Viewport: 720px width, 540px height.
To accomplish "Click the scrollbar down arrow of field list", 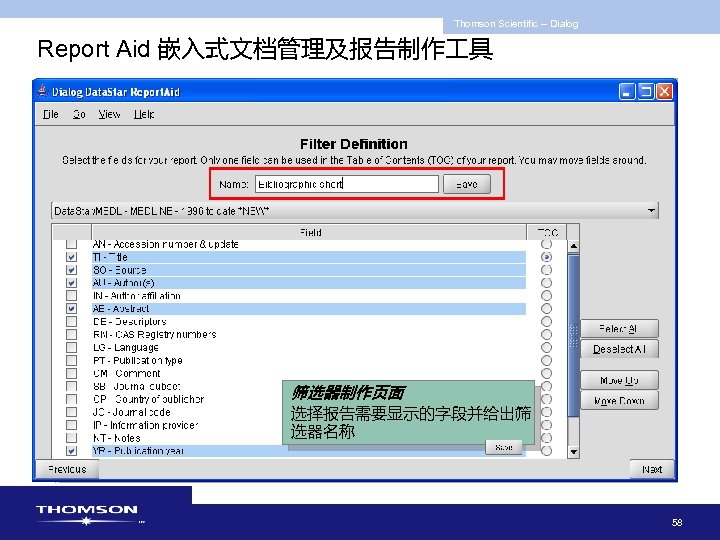I will coord(573,452).
